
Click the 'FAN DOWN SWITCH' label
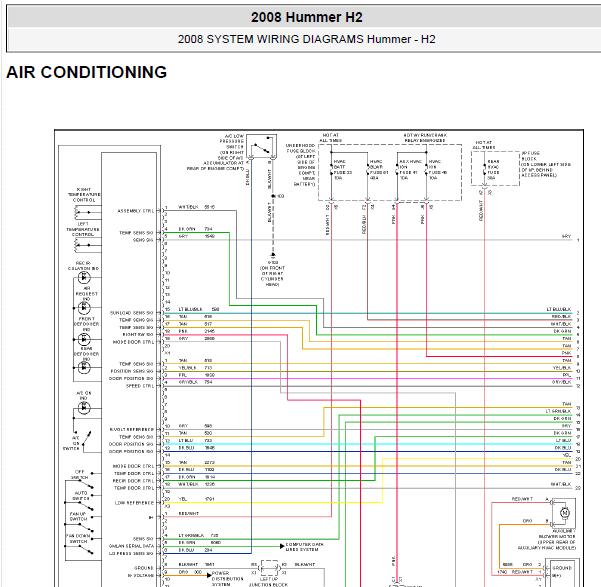click(x=78, y=538)
